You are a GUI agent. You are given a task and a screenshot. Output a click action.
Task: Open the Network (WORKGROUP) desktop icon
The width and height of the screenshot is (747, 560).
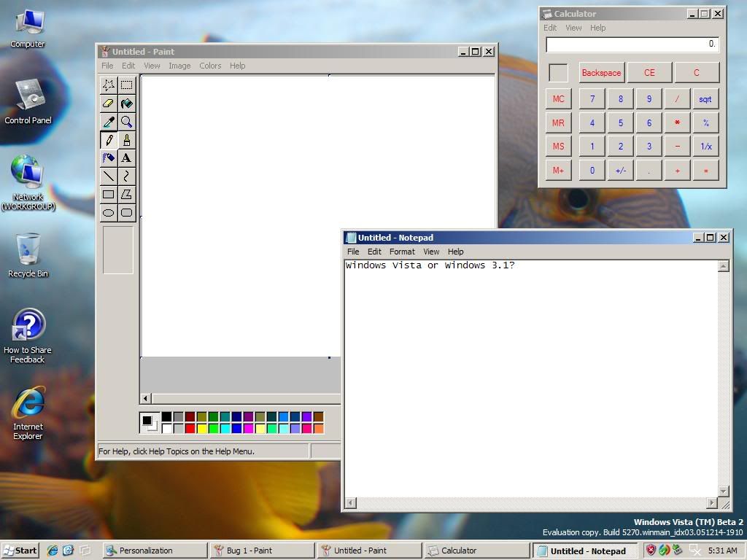[28, 183]
